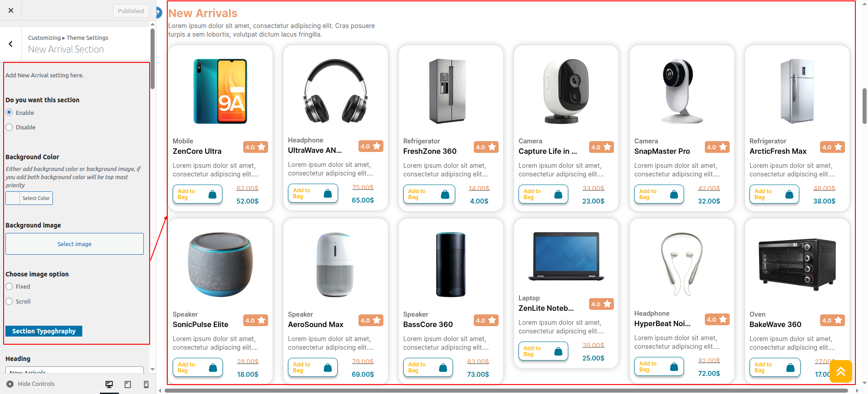Select the Enable radio option

coord(9,113)
